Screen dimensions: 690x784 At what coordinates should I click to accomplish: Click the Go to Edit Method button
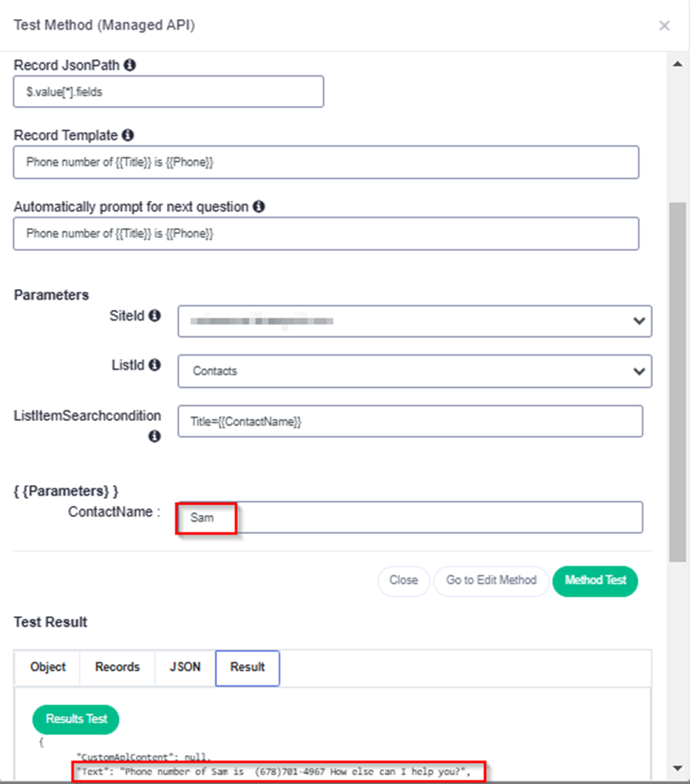pos(491,581)
